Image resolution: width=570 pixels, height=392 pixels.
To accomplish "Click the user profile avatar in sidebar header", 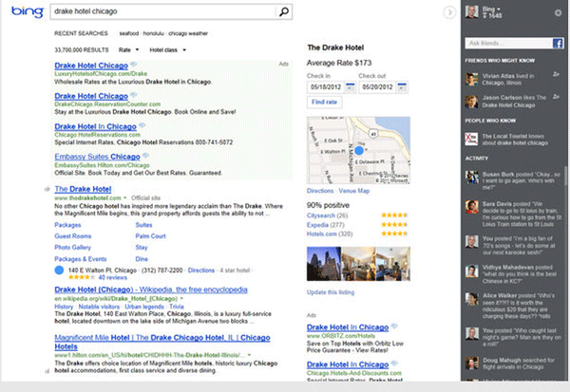I will click(472, 12).
